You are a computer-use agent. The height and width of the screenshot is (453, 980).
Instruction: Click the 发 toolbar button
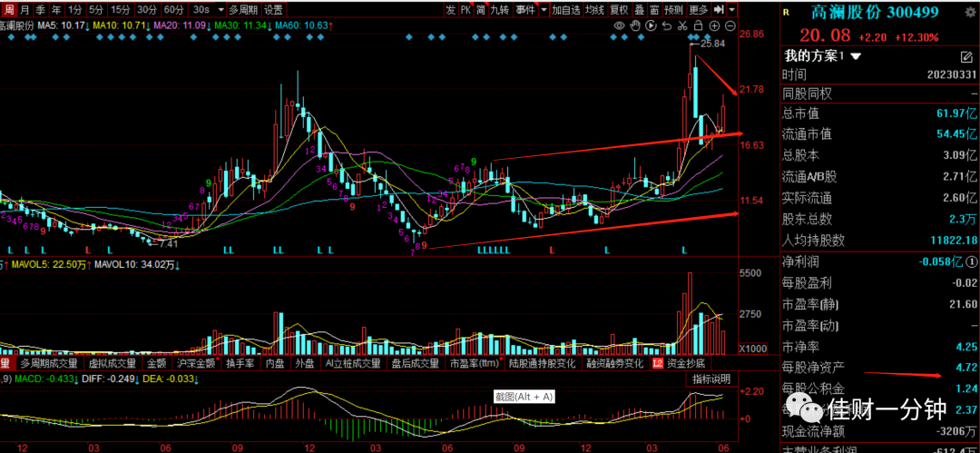(451, 9)
